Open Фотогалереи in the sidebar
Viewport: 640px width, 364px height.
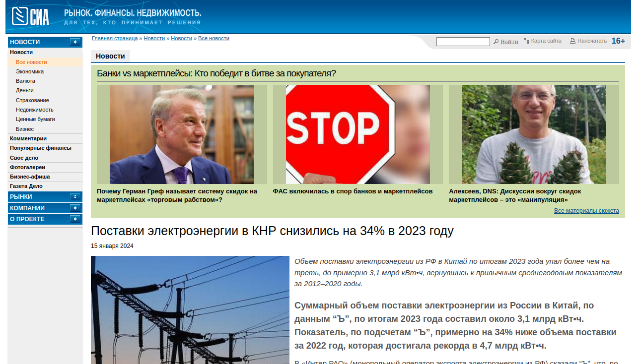tap(27, 167)
